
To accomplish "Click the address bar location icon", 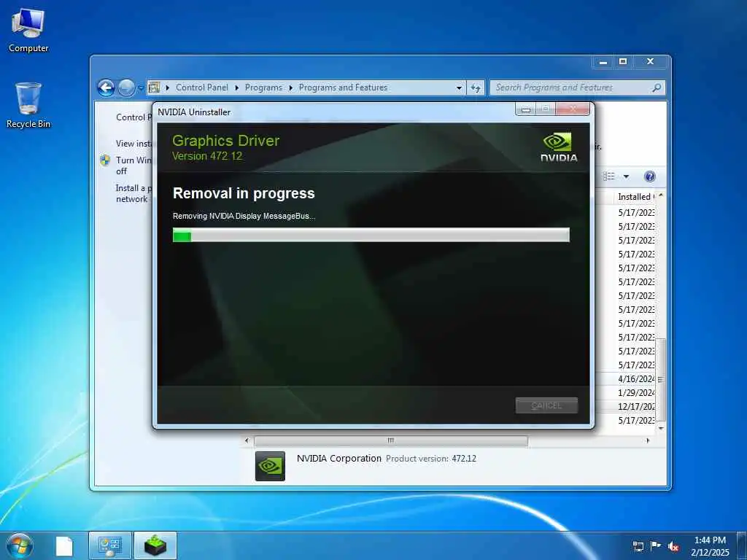I will coord(154,87).
